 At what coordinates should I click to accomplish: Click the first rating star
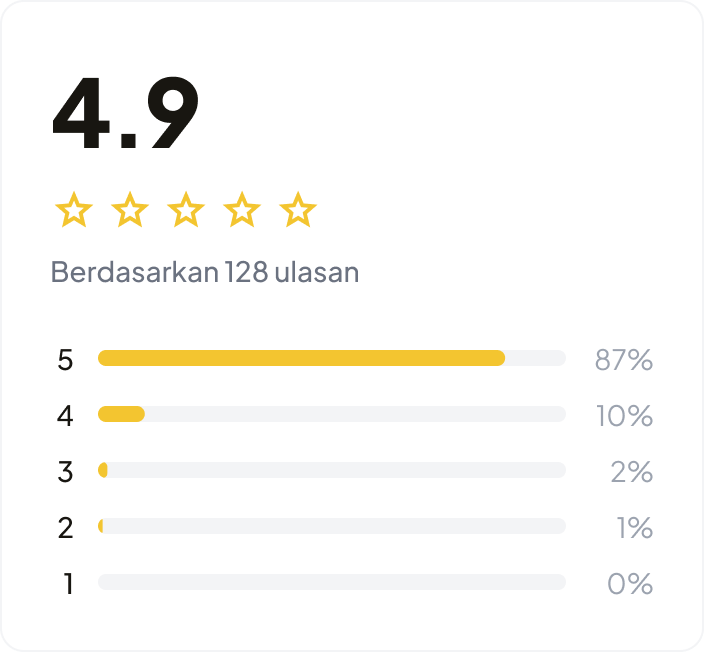tap(73, 211)
